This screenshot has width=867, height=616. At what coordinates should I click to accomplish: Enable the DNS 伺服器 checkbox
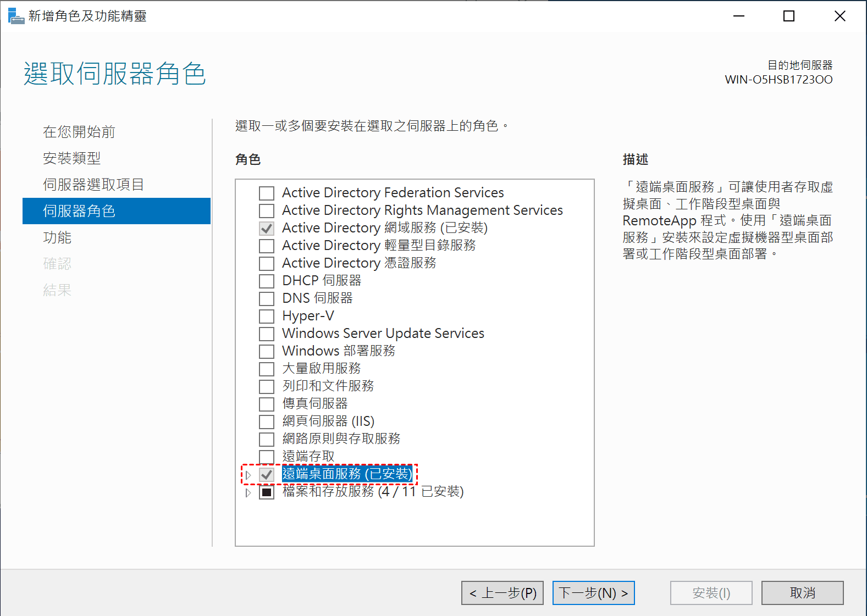(x=267, y=299)
